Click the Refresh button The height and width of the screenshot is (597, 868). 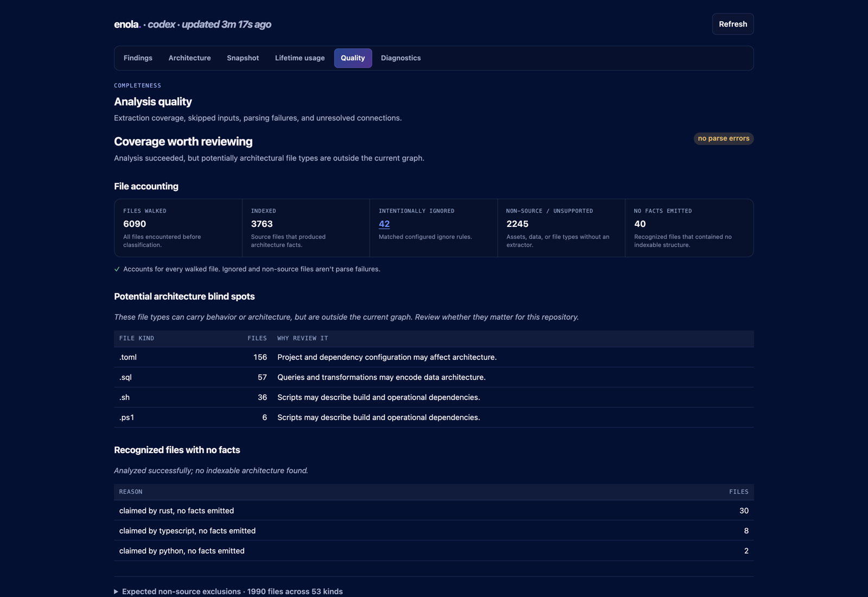click(x=732, y=24)
